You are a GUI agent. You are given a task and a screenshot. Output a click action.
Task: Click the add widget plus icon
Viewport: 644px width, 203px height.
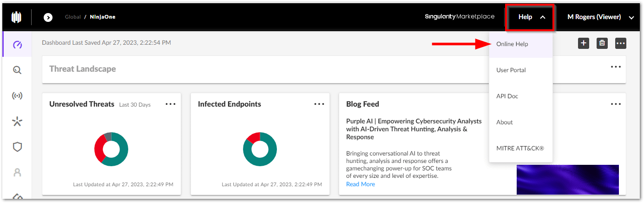coord(584,43)
